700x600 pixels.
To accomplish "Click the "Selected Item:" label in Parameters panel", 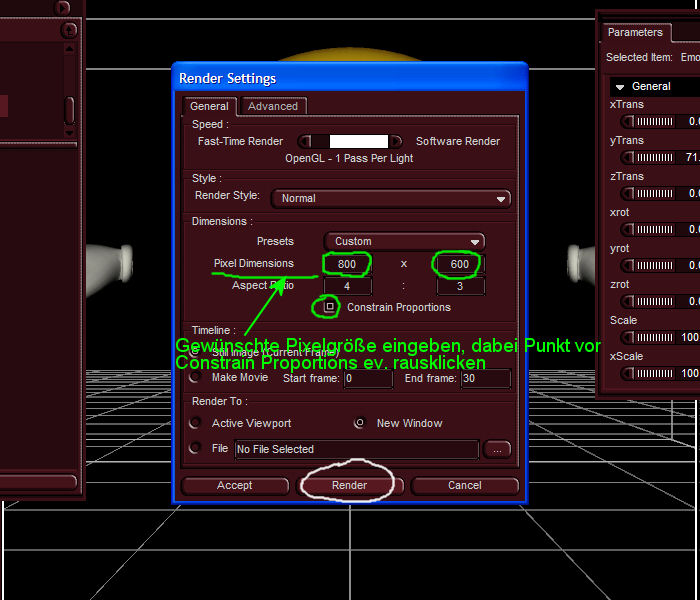I will [639, 58].
